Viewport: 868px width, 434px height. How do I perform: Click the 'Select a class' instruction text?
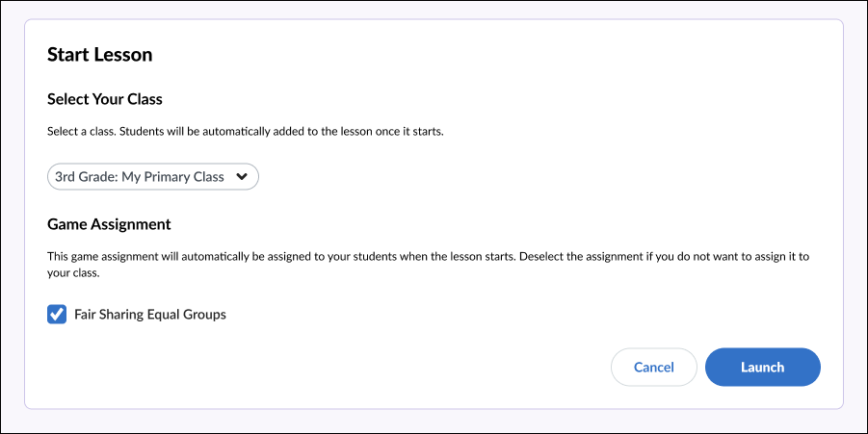245,132
